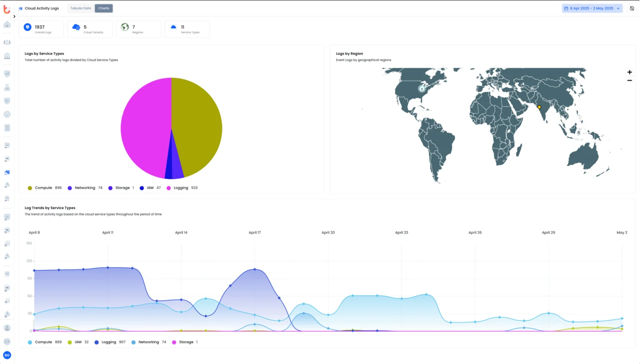
Task: Select the highlighted bar-chart icon in the sidebar
Action: point(7,172)
